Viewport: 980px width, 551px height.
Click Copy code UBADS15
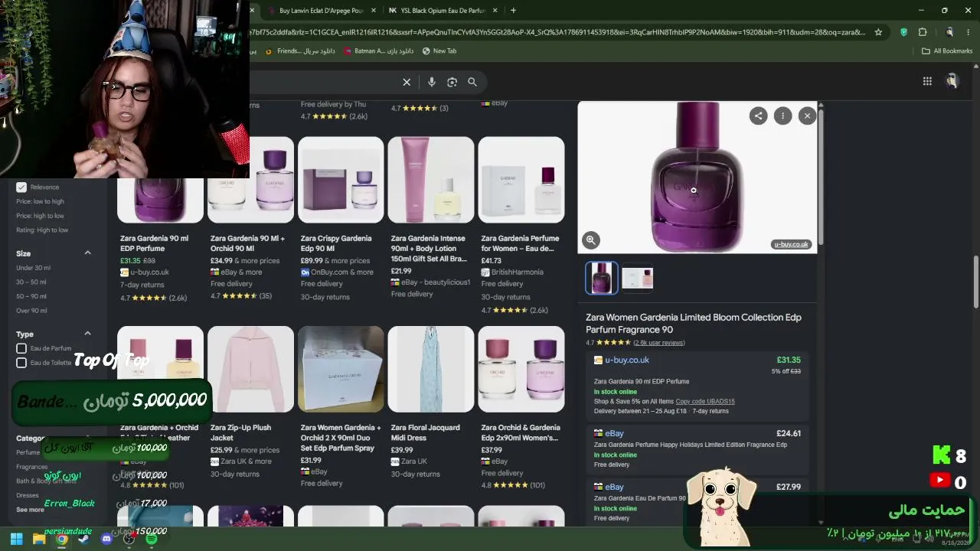[705, 402]
